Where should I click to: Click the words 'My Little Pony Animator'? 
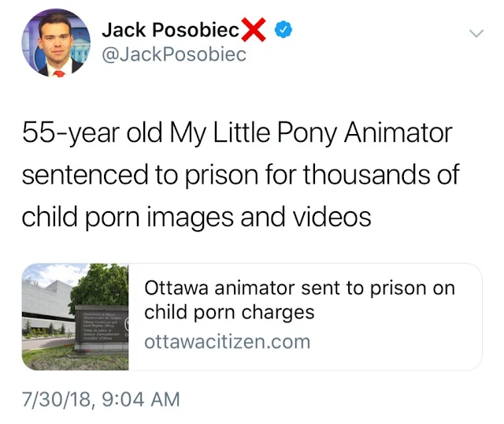(311, 132)
